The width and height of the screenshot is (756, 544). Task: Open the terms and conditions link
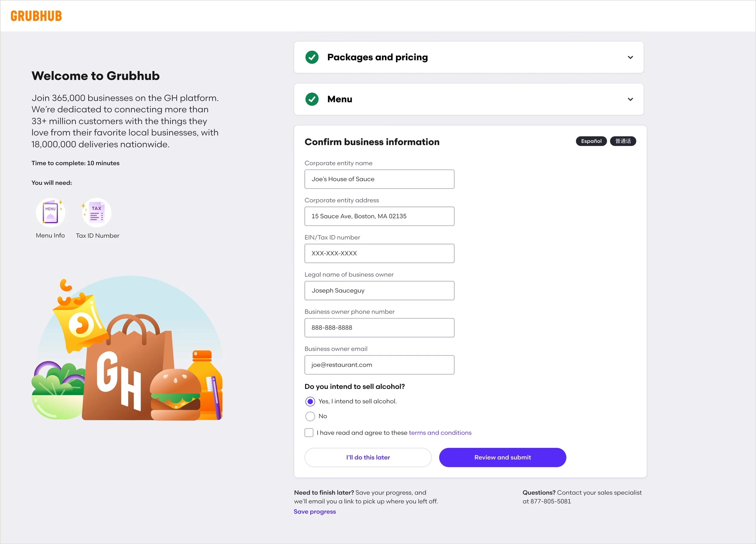tap(440, 433)
